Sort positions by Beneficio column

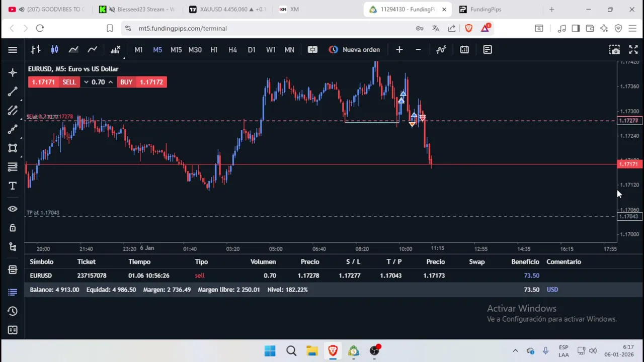(x=525, y=261)
